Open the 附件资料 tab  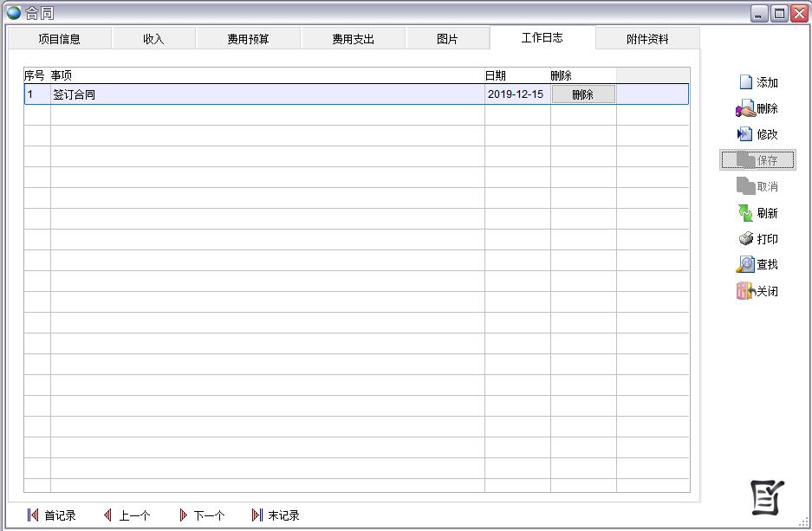tap(647, 39)
